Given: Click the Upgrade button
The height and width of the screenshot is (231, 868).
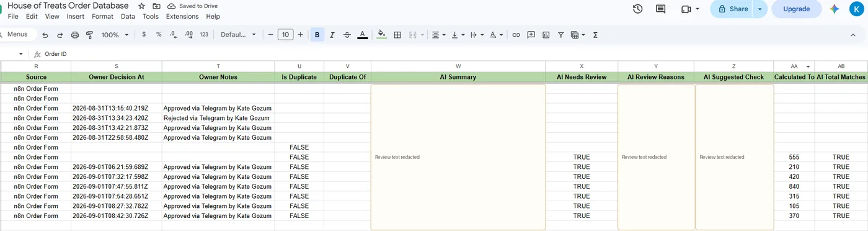Looking at the screenshot, I should (797, 9).
